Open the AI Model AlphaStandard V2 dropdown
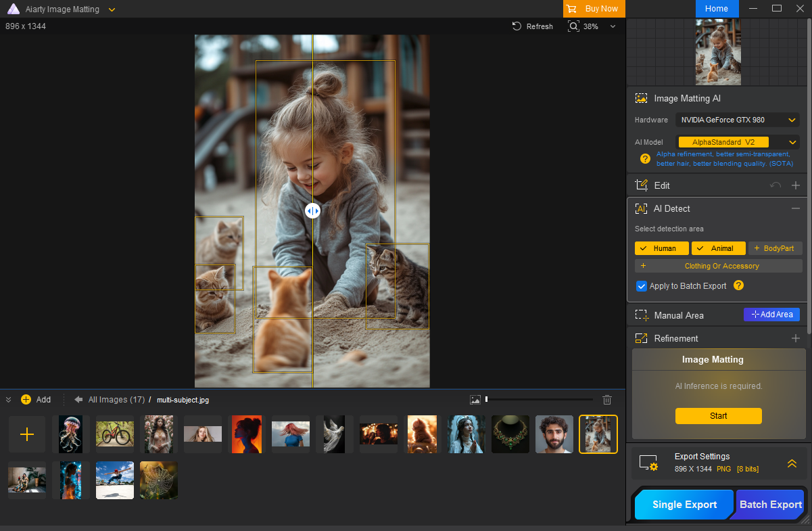The height and width of the screenshot is (531, 812). click(738, 142)
